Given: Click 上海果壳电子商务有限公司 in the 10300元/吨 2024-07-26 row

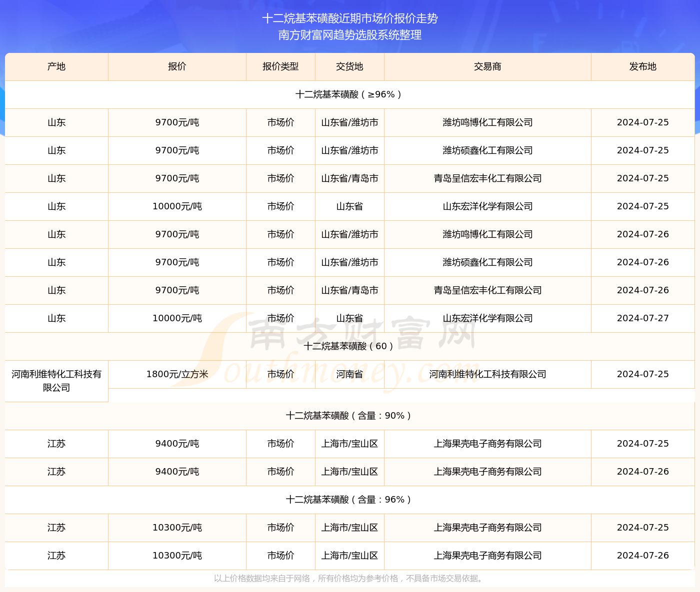Looking at the screenshot, I should pyautogui.click(x=487, y=556).
